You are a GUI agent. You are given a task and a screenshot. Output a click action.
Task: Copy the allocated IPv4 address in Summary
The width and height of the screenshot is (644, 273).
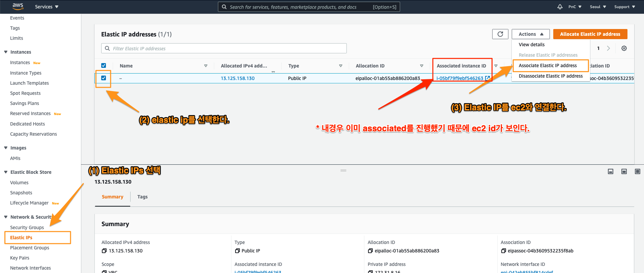click(104, 251)
